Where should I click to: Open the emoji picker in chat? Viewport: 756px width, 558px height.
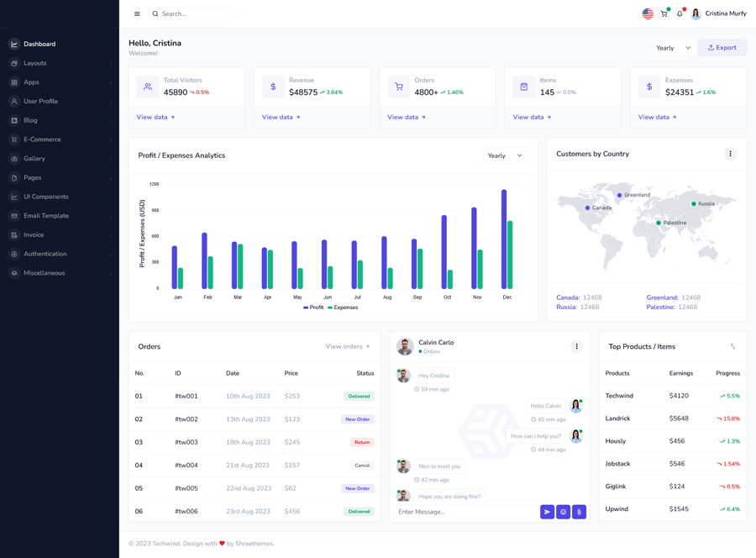point(563,512)
